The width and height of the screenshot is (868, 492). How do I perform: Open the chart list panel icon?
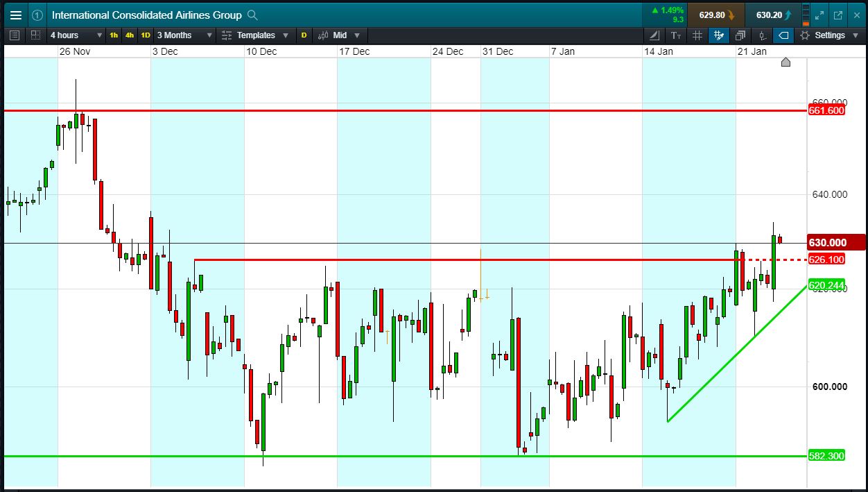15,35
